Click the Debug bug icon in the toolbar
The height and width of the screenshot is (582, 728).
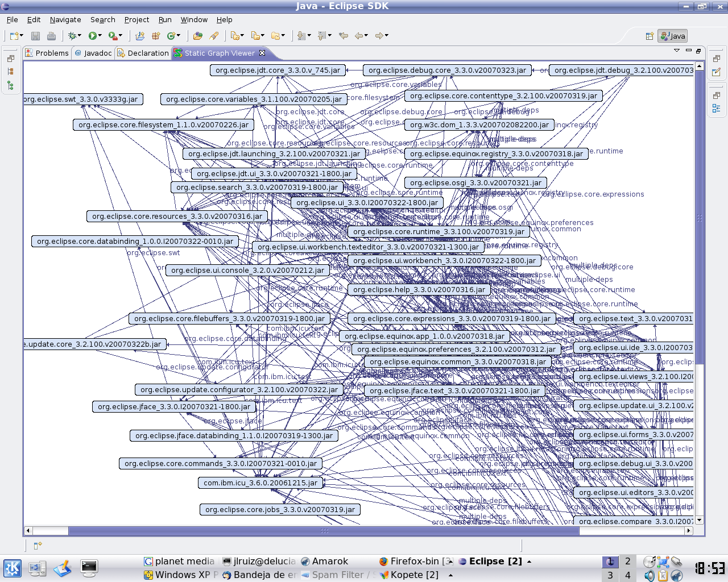click(72, 36)
